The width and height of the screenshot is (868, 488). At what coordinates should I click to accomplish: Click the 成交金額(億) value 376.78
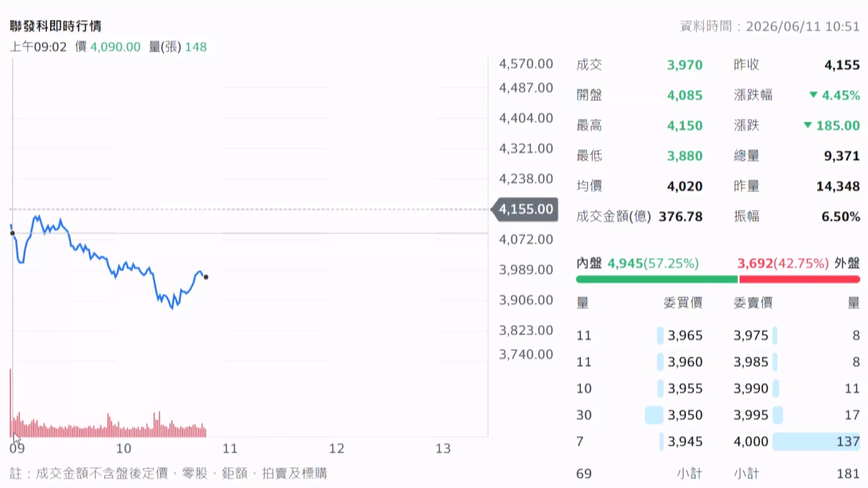tap(680, 216)
